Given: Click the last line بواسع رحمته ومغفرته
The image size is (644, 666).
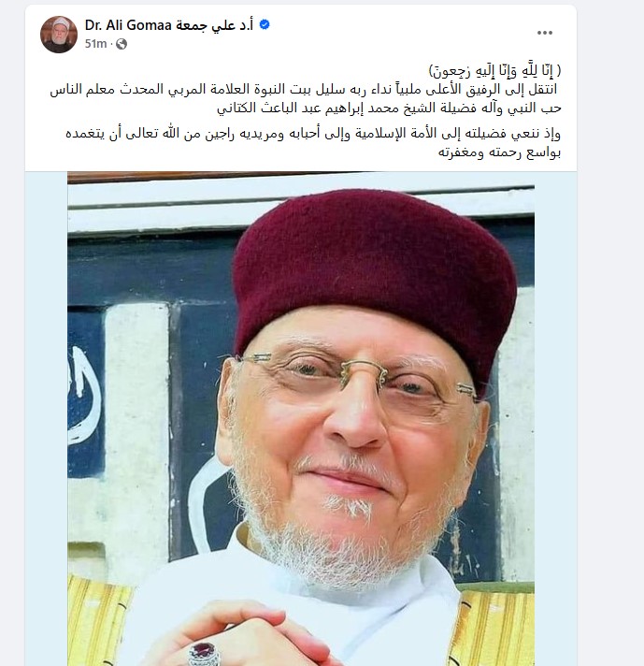Looking at the screenshot, I should [x=499, y=152].
